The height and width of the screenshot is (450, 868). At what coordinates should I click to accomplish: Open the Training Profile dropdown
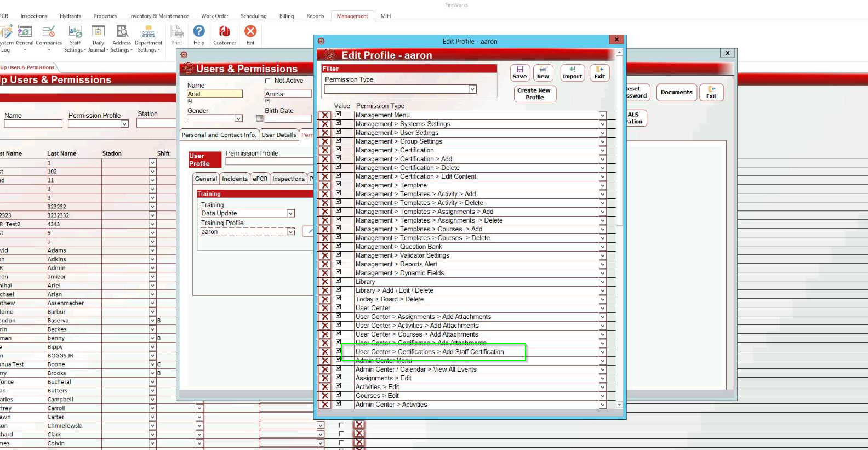(290, 232)
